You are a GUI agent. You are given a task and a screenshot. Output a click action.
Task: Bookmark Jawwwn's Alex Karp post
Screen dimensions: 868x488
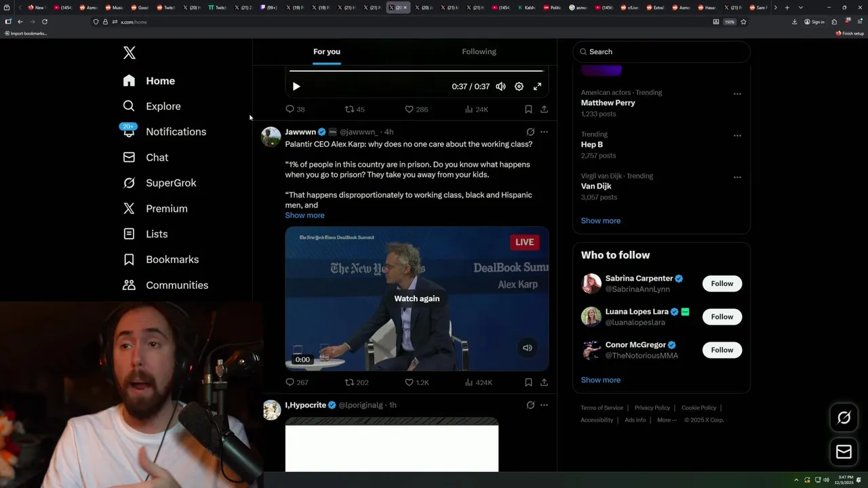(x=528, y=383)
